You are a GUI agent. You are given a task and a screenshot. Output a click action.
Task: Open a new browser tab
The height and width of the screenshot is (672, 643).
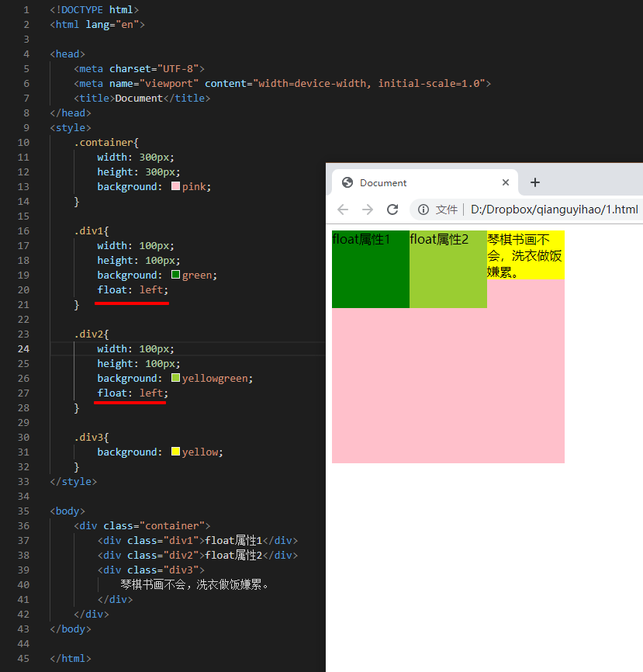pyautogui.click(x=534, y=182)
